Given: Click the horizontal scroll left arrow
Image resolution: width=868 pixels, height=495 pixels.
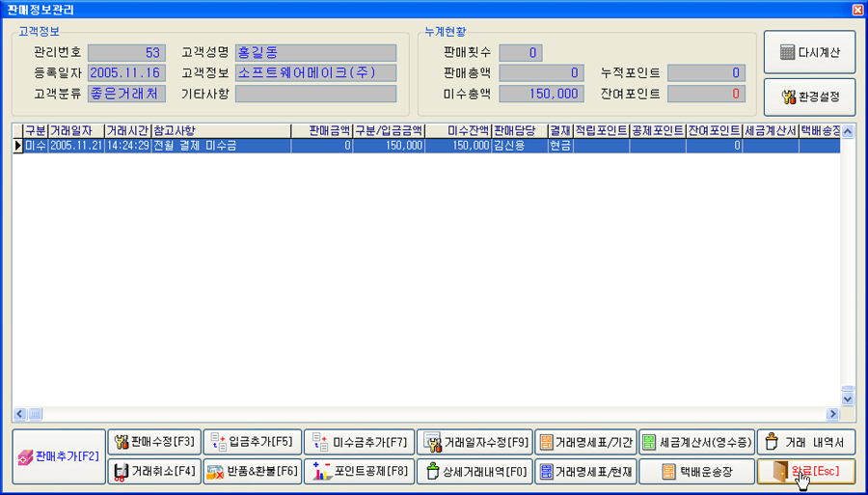Looking at the screenshot, I should coord(20,414).
